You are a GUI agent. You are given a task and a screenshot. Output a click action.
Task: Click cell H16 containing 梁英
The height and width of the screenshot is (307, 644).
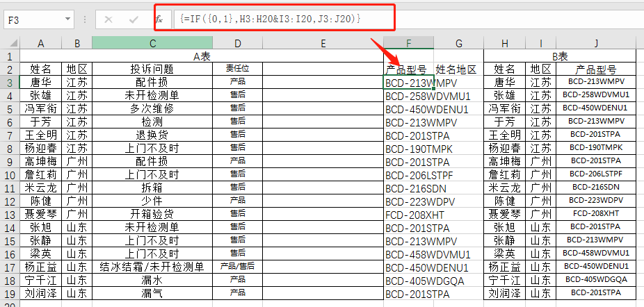[x=505, y=254]
